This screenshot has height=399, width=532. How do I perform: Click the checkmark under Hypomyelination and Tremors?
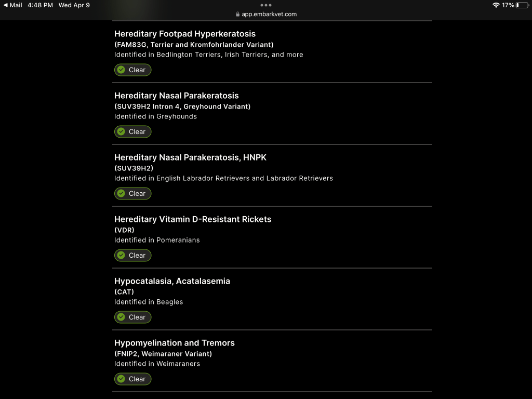(x=121, y=379)
